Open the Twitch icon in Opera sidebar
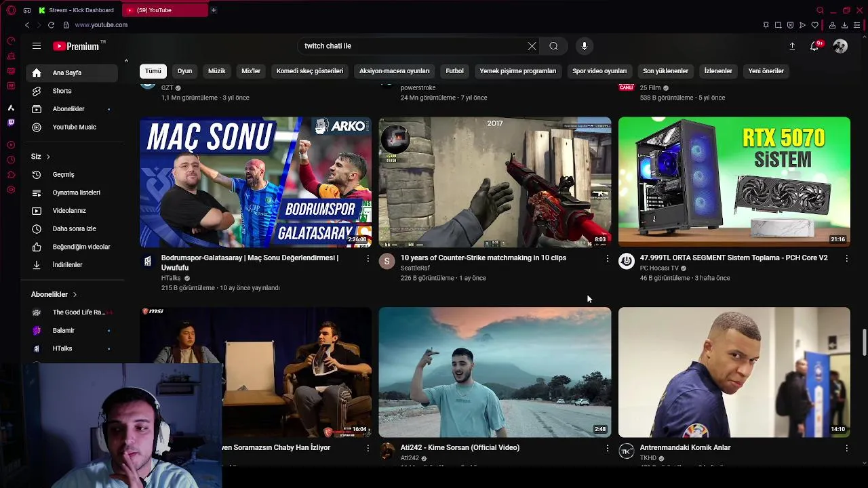 [x=11, y=123]
